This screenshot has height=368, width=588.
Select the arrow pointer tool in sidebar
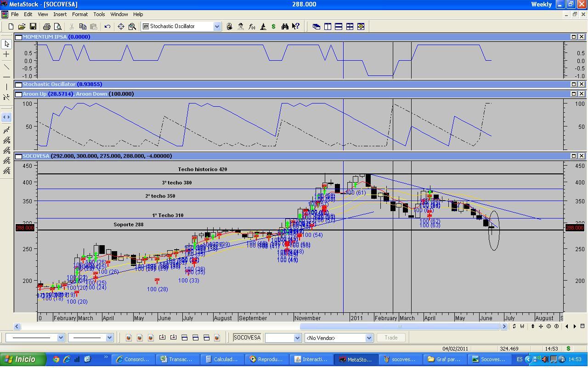[6, 44]
